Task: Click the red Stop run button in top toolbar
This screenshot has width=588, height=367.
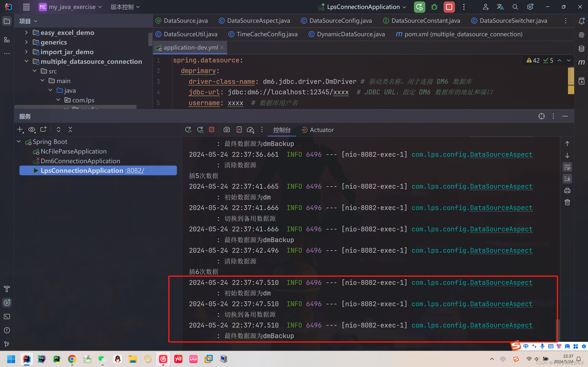Action: coord(449,7)
